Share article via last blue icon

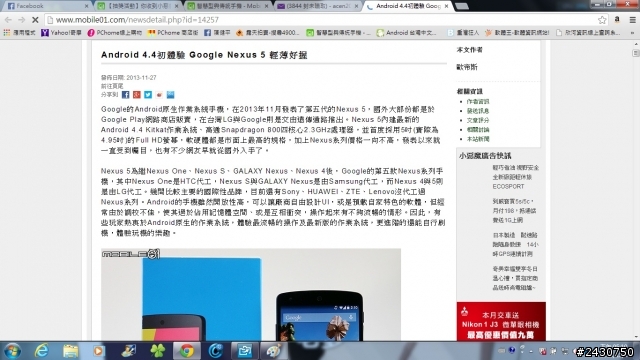170,95
